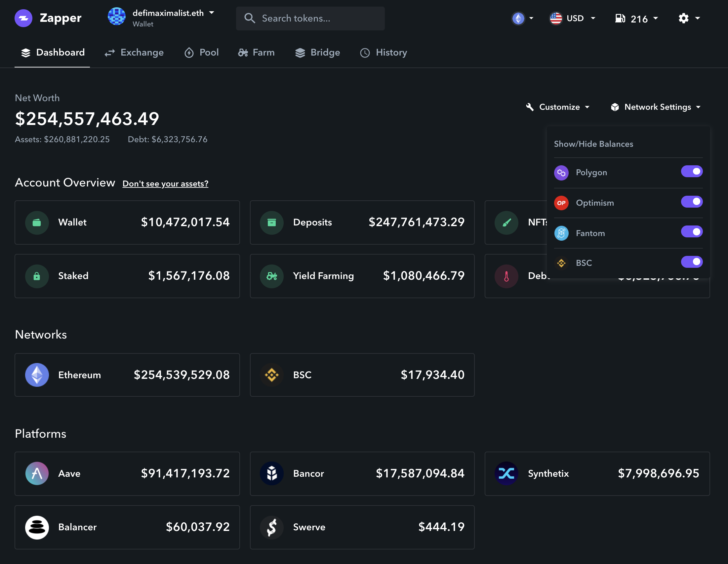
Task: Click the BSC icon in Networks card
Action: point(272,375)
